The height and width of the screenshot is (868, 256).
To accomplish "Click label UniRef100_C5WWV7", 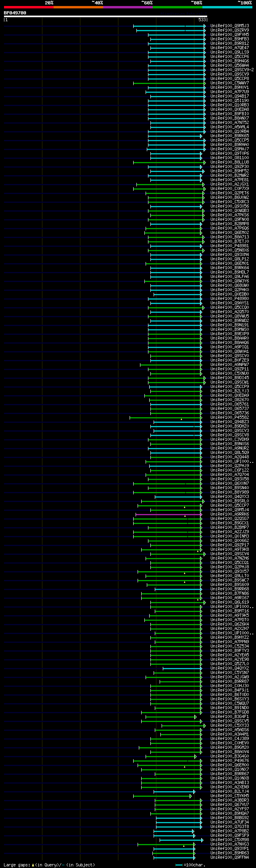I will tap(230, 83).
